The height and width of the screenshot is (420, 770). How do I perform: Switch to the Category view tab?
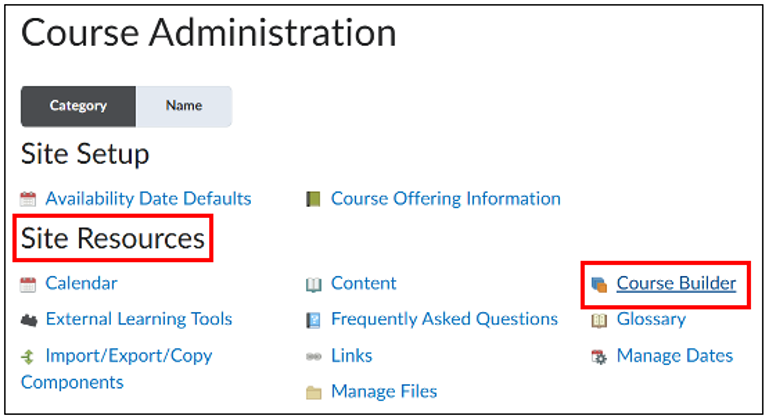78,106
